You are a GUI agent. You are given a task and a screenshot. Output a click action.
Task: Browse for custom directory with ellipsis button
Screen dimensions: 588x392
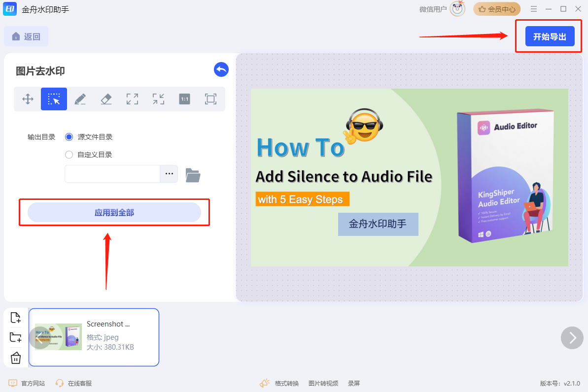[x=169, y=174]
